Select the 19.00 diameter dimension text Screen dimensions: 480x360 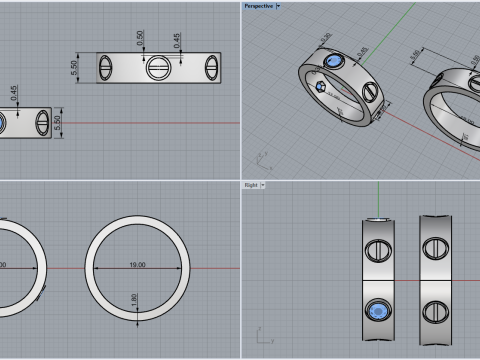pyautogui.click(x=137, y=265)
